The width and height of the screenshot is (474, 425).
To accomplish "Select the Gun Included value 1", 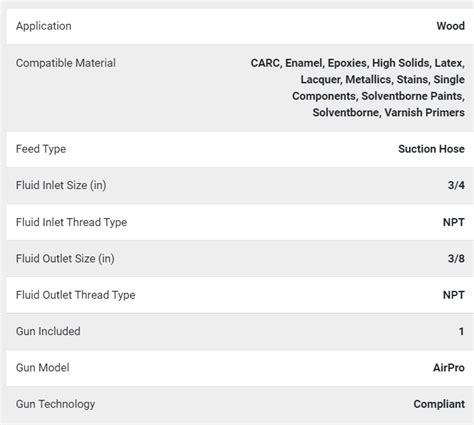I will click(x=461, y=331).
